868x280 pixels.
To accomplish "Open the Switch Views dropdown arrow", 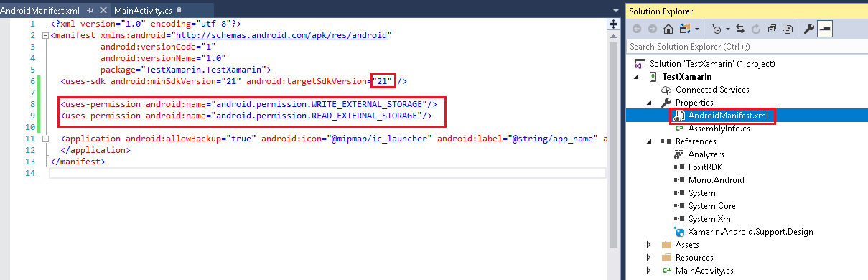I will click(x=697, y=29).
